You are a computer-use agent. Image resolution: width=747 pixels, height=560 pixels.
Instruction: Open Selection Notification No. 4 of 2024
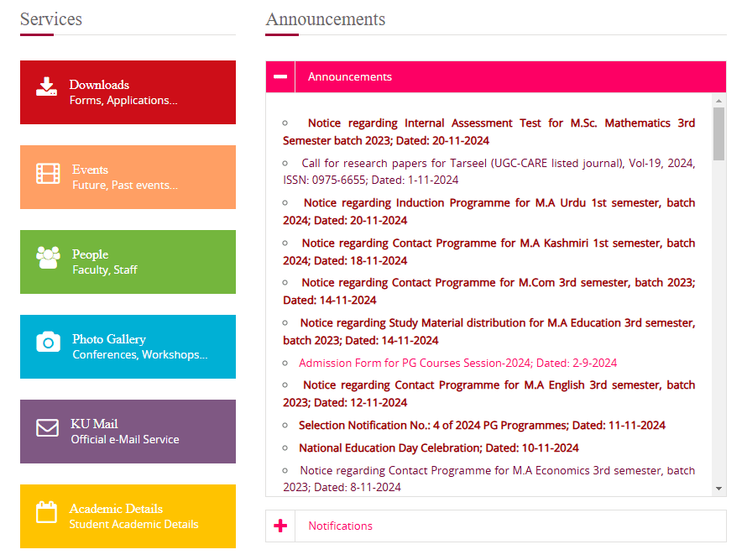point(482,425)
